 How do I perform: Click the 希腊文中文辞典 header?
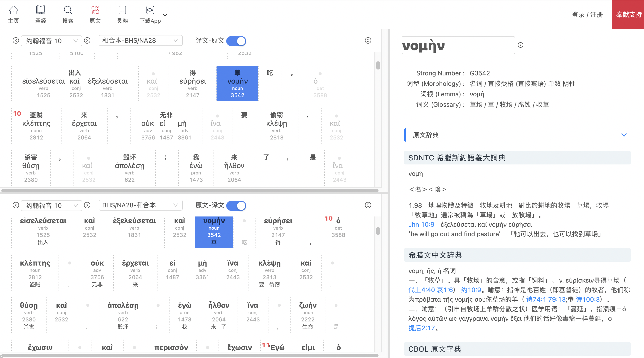pos(517,255)
